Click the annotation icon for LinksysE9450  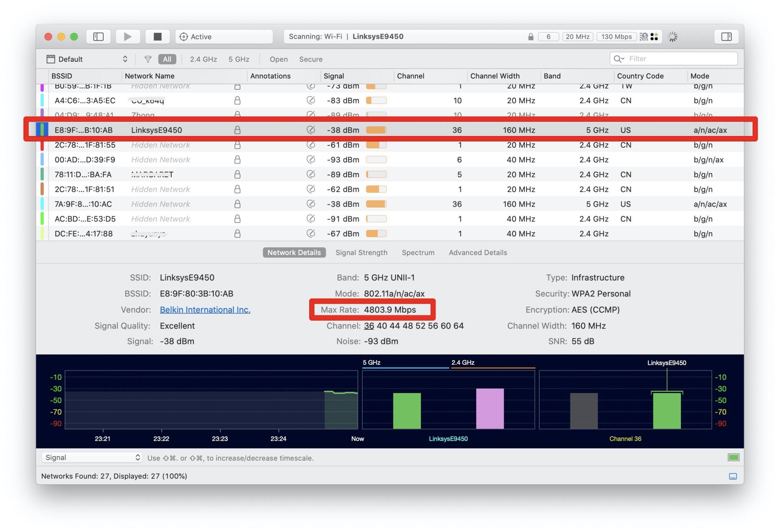pos(311,130)
